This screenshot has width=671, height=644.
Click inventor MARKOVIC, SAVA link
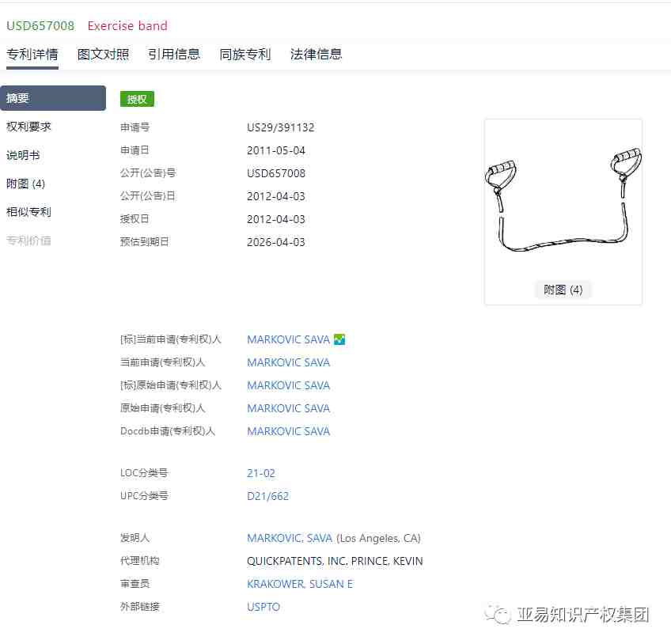click(x=290, y=538)
